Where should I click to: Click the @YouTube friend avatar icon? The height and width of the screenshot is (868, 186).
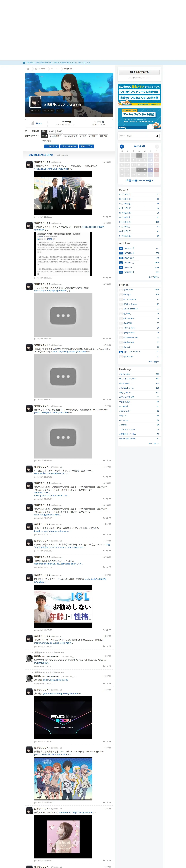click(121, 290)
